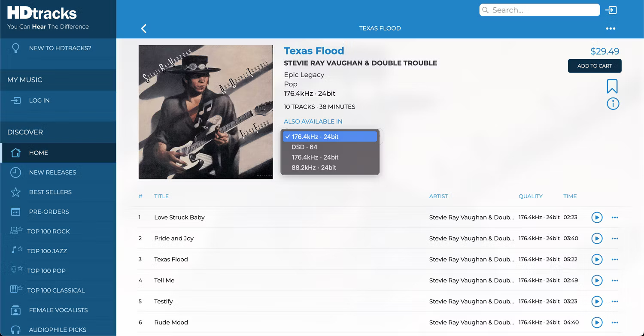Bookmark the Texas Flood album
This screenshot has width=644, height=336.
coord(613,85)
